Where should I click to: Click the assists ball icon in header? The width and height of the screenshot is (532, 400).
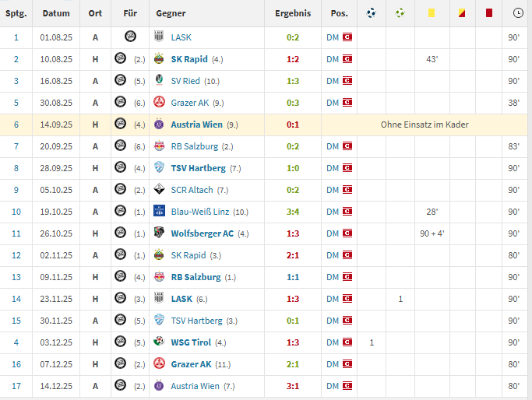(400, 13)
